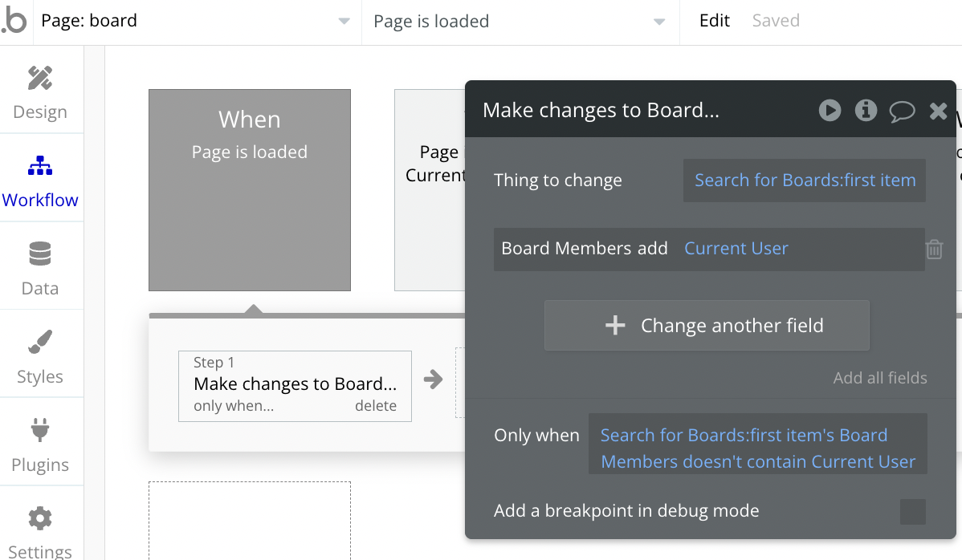Open the Data section icon
This screenshot has height=560, width=962.
pos(40,255)
